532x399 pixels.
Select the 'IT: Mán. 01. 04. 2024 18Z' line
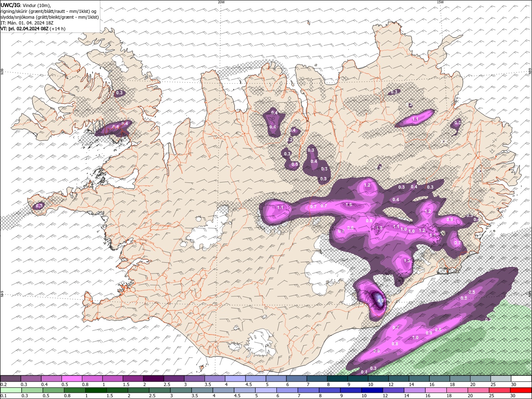(27, 23)
